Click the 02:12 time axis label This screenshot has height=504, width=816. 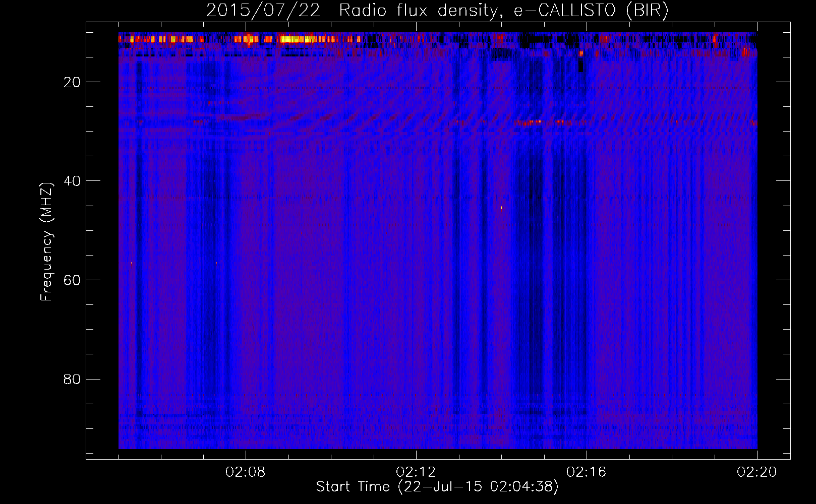[416, 472]
